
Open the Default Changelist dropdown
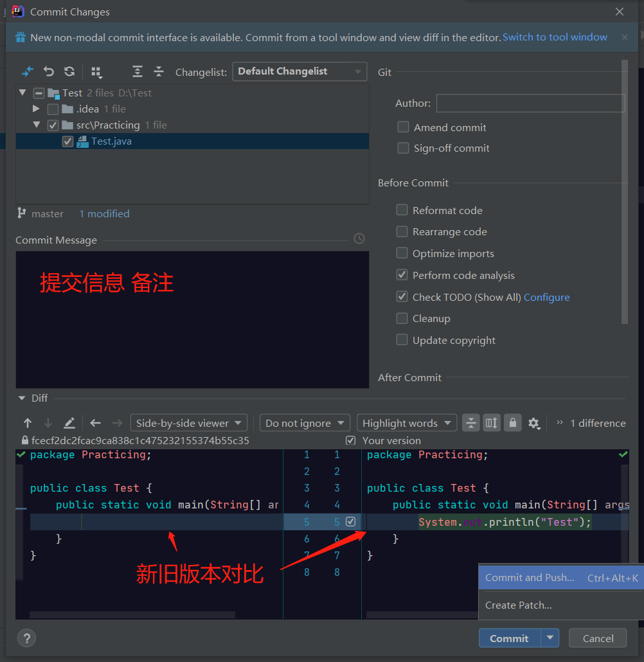click(300, 71)
